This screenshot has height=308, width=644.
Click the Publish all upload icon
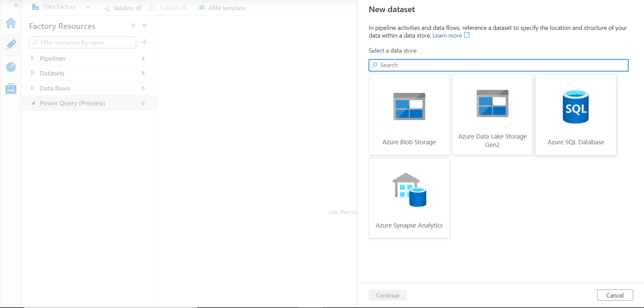152,8
